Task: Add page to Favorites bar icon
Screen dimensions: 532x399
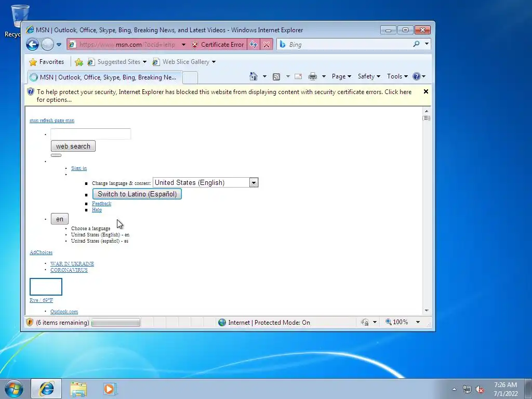Action: point(79,62)
